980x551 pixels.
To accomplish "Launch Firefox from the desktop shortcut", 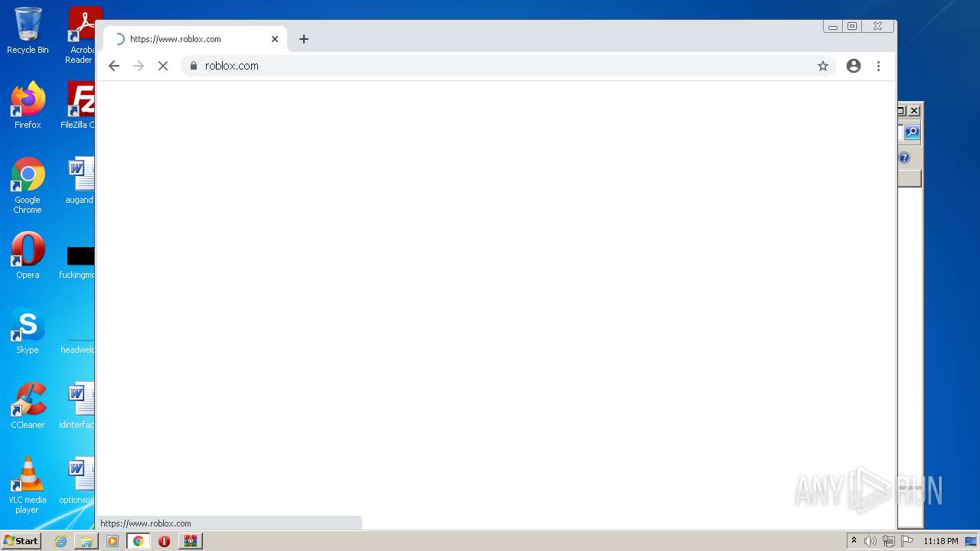I will click(28, 106).
